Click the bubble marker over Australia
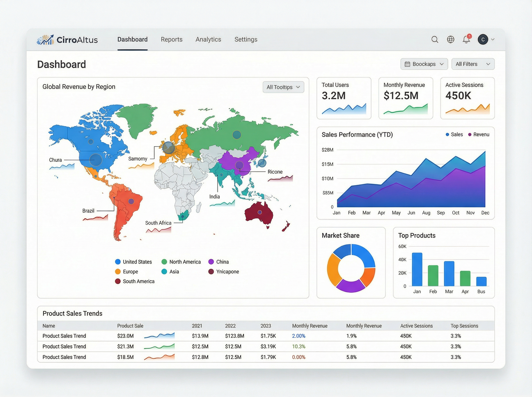 260,212
